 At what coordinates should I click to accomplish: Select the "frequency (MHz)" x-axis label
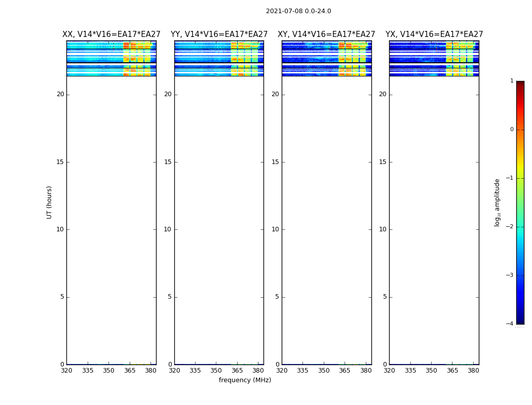tap(245, 380)
